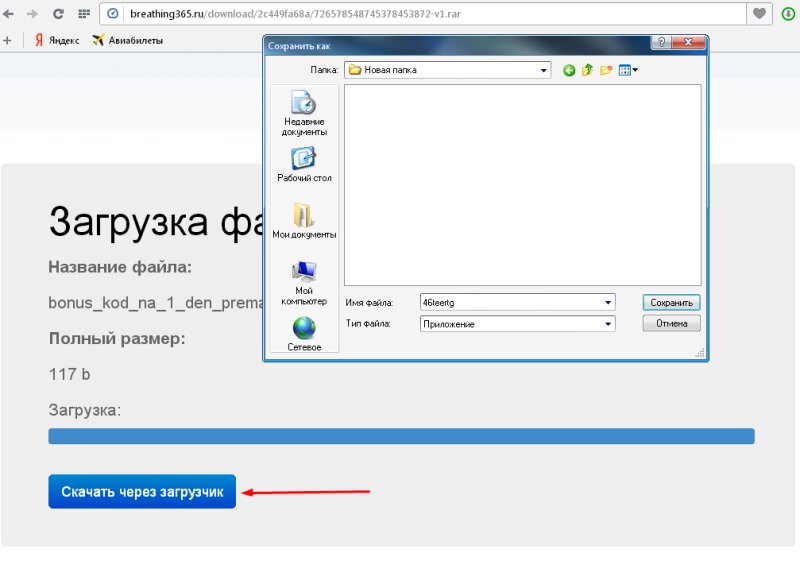Click the browser back arrow

click(x=9, y=14)
